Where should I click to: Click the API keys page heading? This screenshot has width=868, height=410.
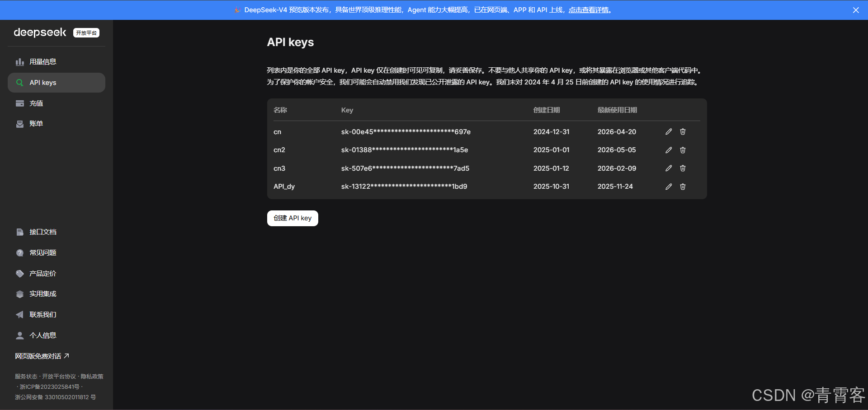(x=290, y=42)
